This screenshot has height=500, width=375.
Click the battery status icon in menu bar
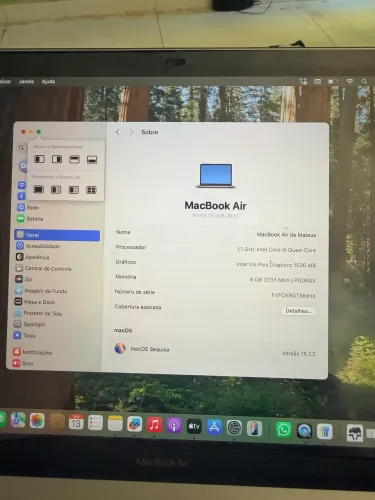pyautogui.click(x=333, y=81)
